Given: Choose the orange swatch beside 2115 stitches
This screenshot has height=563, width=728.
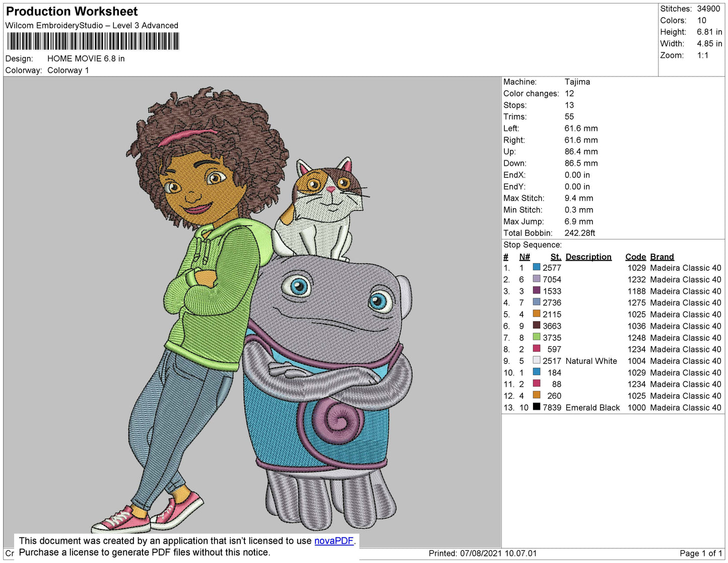Looking at the screenshot, I should 537,314.
